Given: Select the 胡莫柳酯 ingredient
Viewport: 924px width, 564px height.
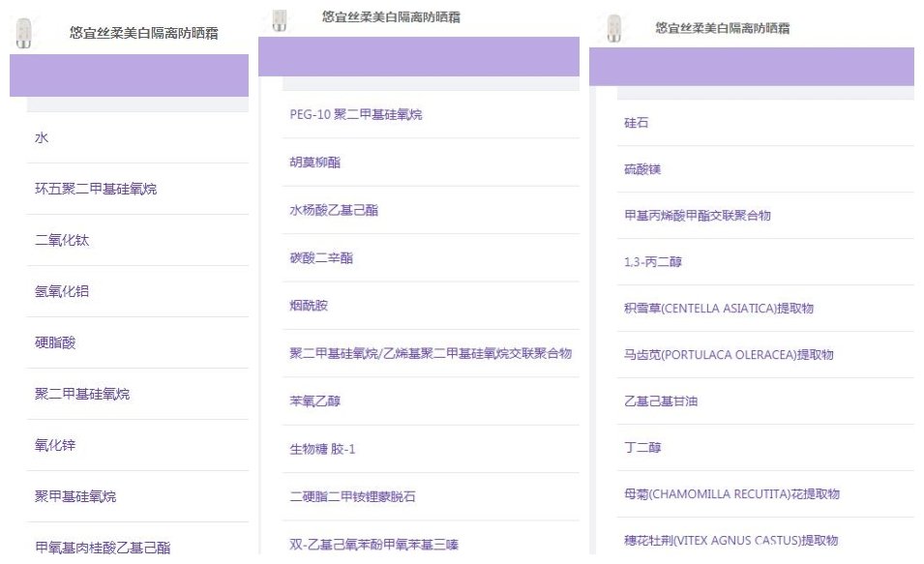Looking at the screenshot, I should [315, 163].
